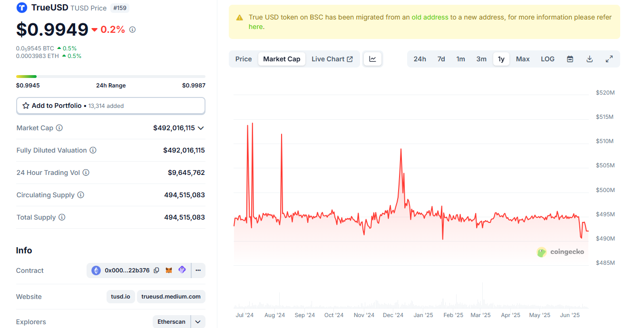644x328 pixels.
Task: Open the tusd.io website link
Action: [x=120, y=296]
